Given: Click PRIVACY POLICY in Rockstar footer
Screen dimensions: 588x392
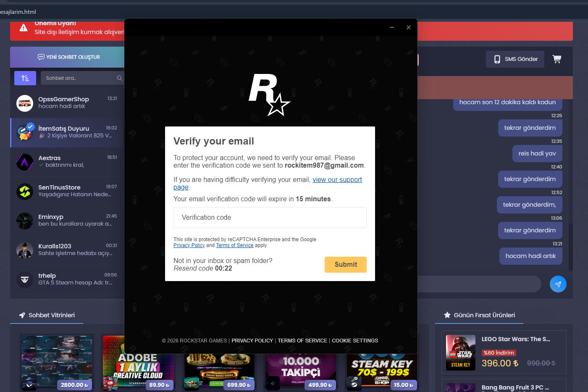Looking at the screenshot, I should [252, 341].
